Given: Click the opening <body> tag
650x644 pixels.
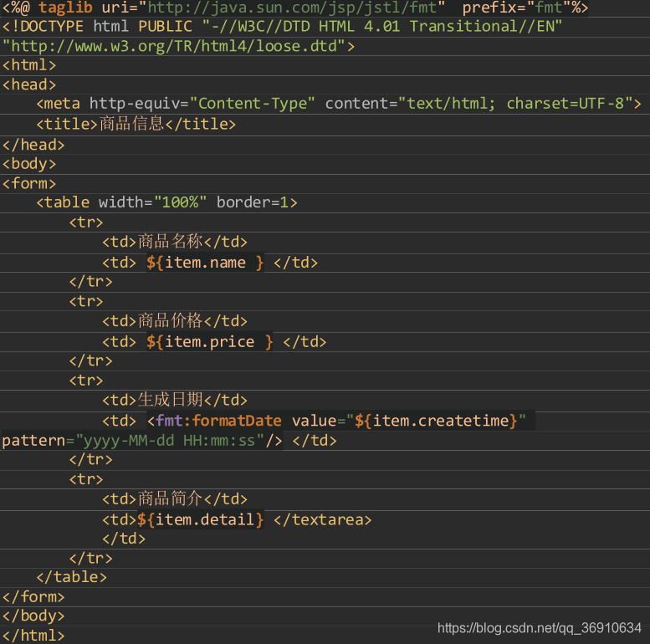Looking at the screenshot, I should coord(29,164).
